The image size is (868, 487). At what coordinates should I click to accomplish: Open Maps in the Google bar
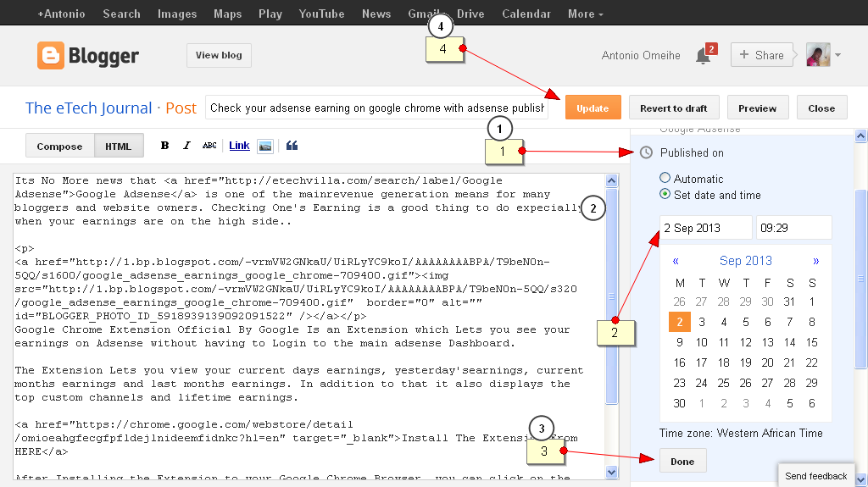coord(227,14)
